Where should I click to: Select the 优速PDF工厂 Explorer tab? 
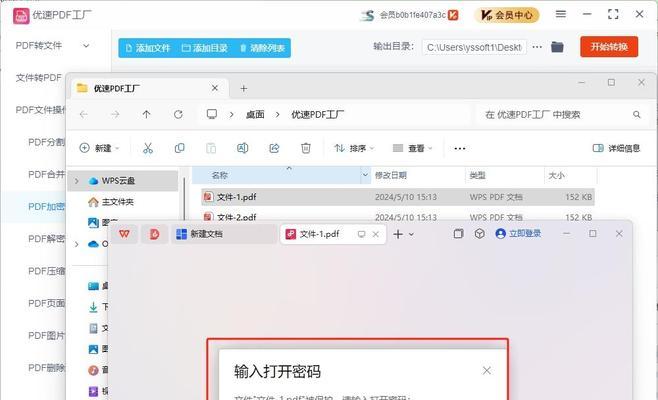(x=149, y=89)
